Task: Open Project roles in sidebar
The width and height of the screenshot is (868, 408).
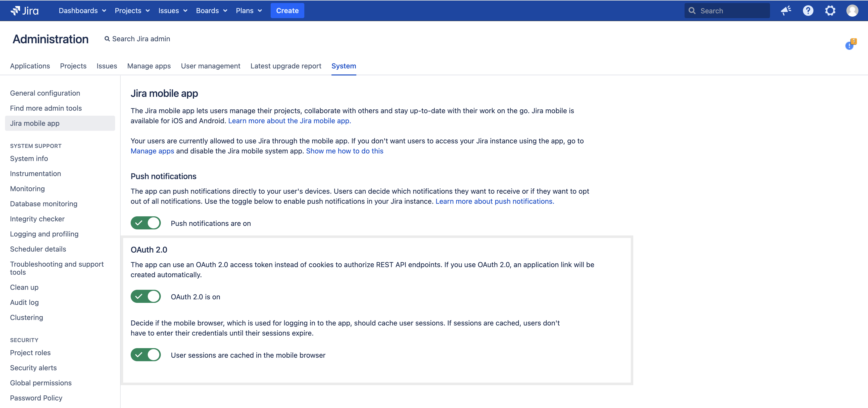Action: click(30, 353)
